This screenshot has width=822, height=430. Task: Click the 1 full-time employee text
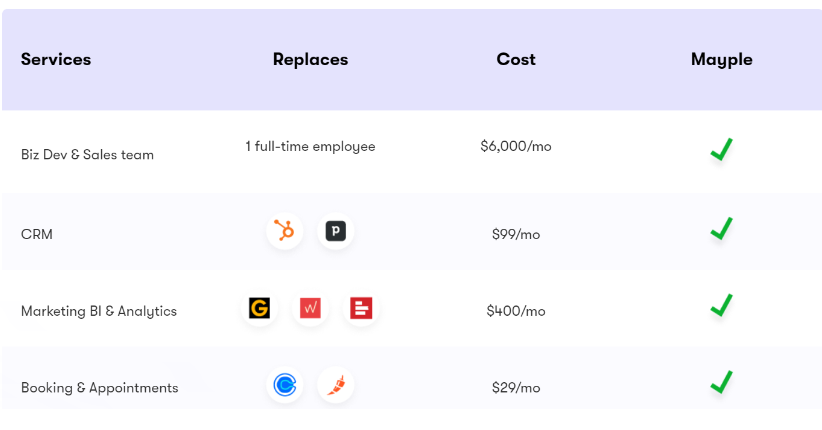(x=310, y=146)
